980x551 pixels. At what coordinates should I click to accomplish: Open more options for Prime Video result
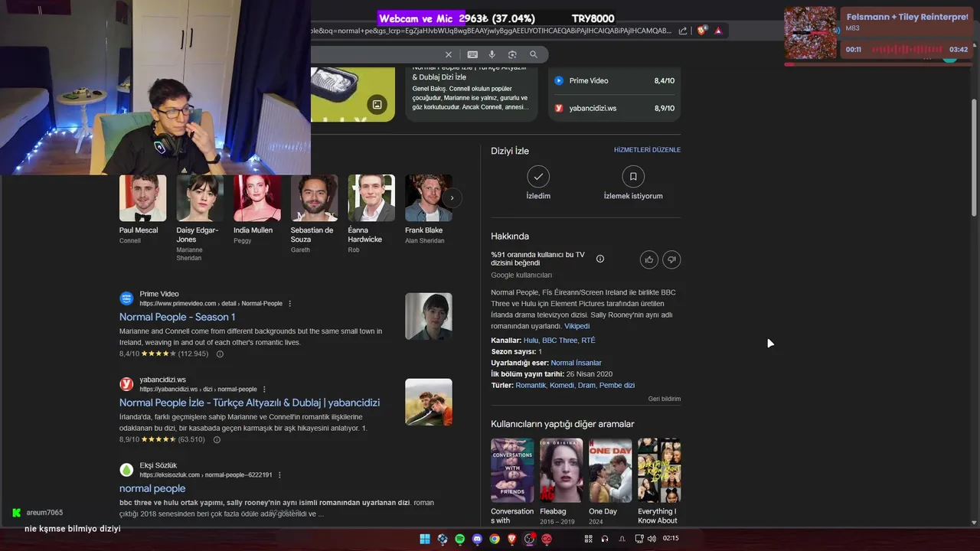pyautogui.click(x=289, y=304)
